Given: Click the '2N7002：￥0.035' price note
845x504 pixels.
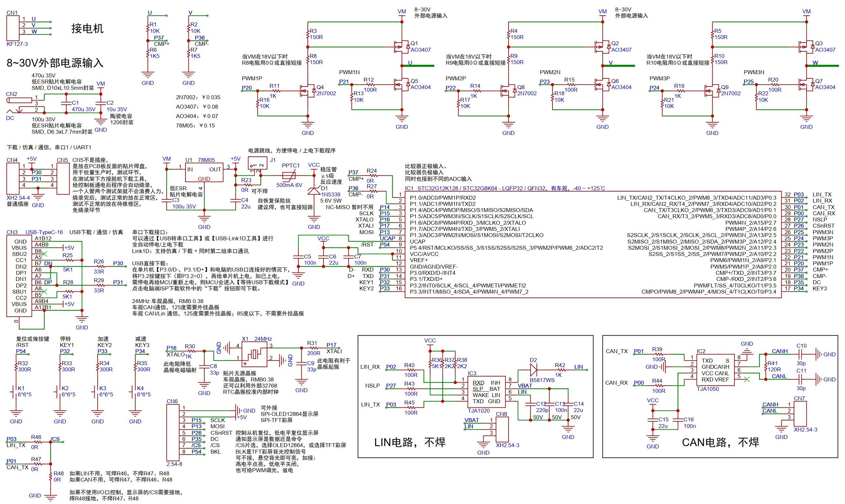Looking at the screenshot, I should tap(198, 97).
